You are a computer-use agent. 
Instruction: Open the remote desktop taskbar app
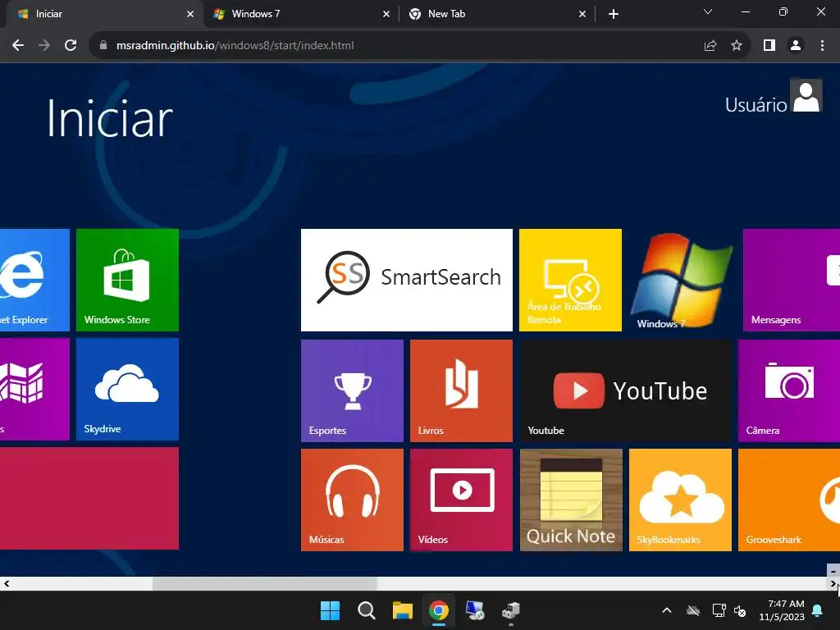[475, 610]
